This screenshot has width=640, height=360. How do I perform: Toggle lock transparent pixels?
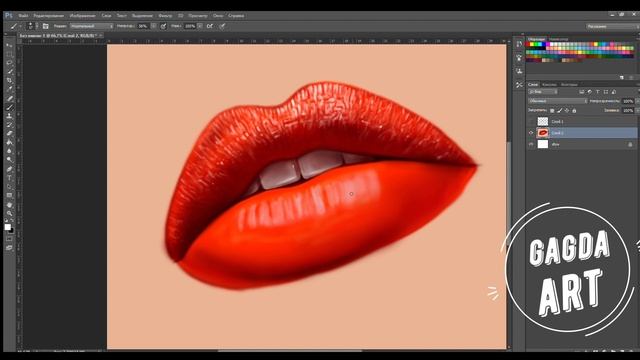click(x=552, y=111)
